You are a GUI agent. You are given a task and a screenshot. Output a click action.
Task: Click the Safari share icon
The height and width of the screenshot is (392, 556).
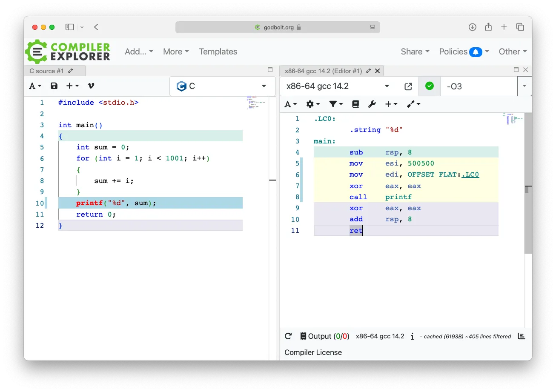pyautogui.click(x=488, y=27)
